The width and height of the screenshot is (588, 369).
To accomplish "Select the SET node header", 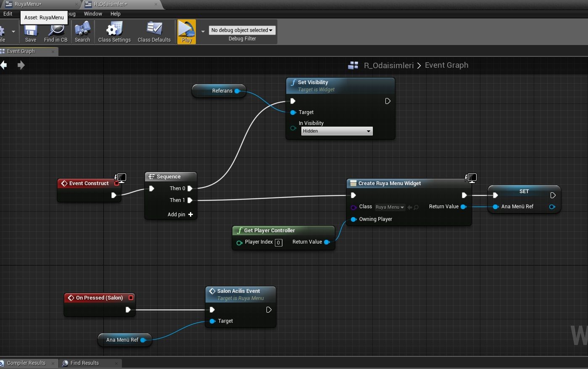I will coord(524,191).
